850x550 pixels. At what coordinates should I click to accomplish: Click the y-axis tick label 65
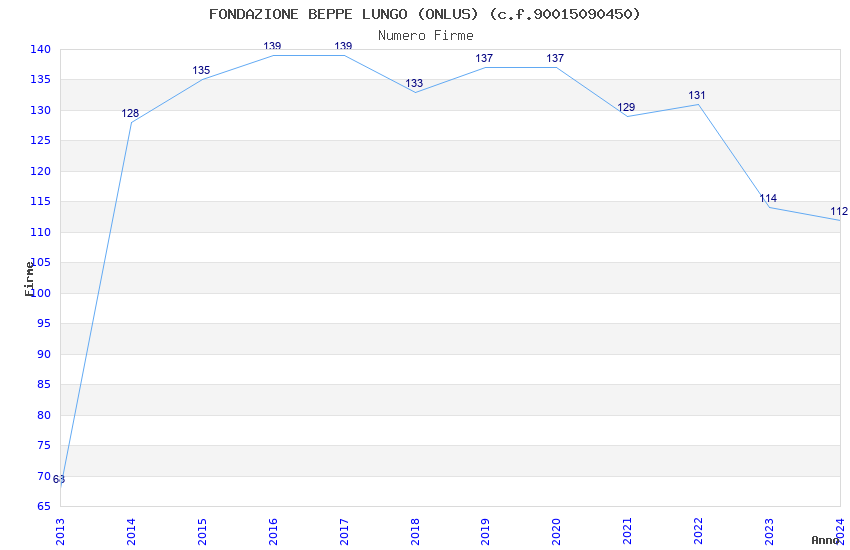coord(44,506)
